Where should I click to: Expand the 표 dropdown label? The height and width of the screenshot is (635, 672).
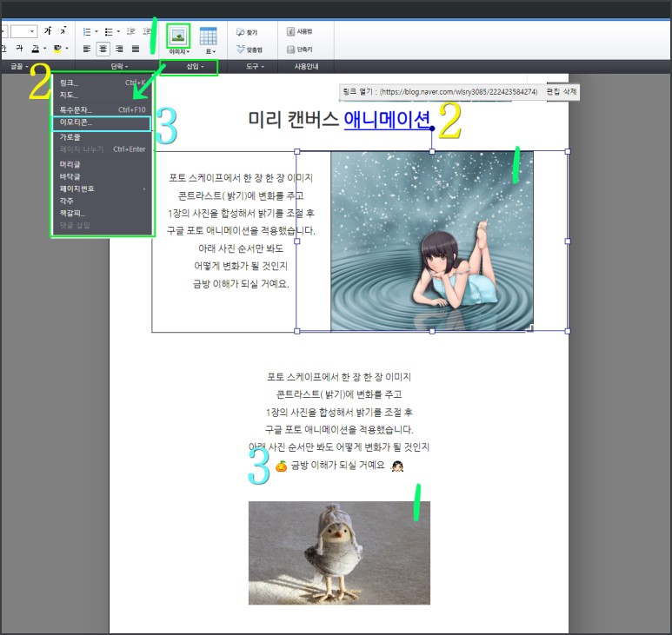(210, 51)
